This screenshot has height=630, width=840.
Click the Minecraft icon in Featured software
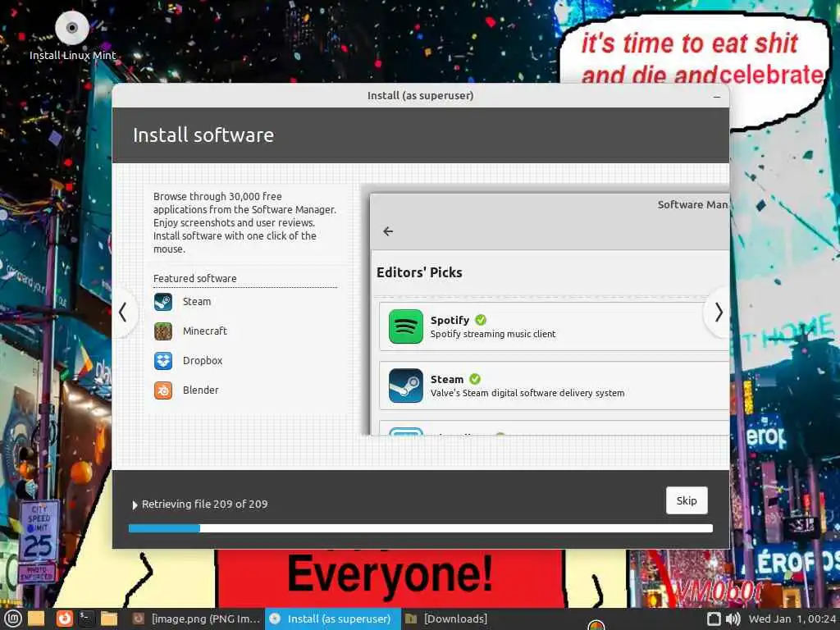163,331
